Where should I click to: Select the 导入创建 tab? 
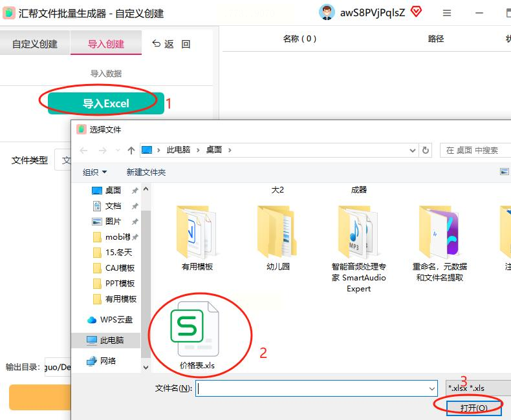106,44
